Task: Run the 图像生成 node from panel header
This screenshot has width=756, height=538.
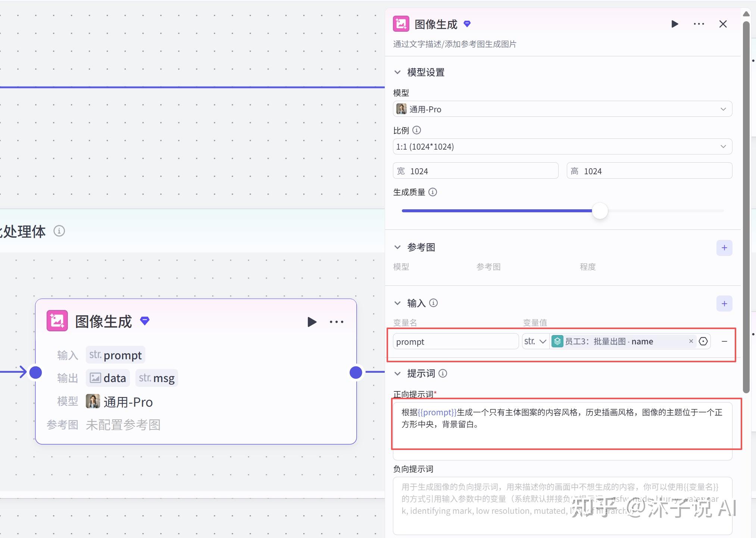Action: (x=674, y=24)
